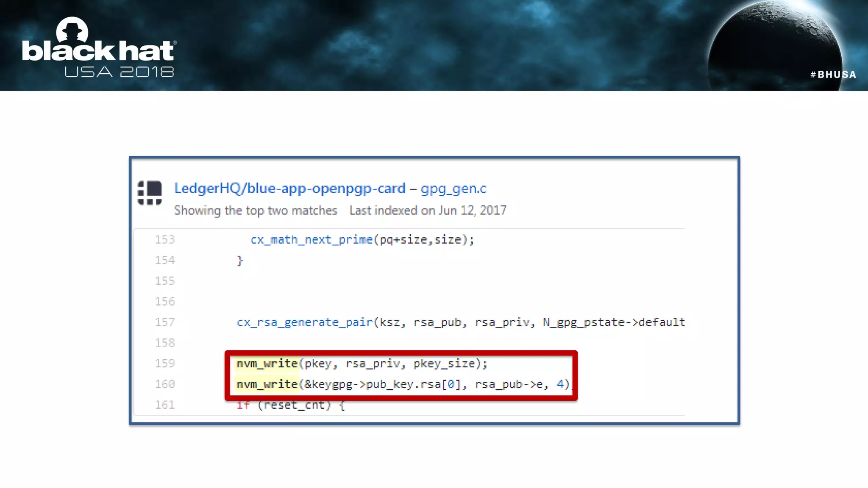Click cx_rsa_generate_pair function name
This screenshot has height=488, width=868.
tap(304, 322)
